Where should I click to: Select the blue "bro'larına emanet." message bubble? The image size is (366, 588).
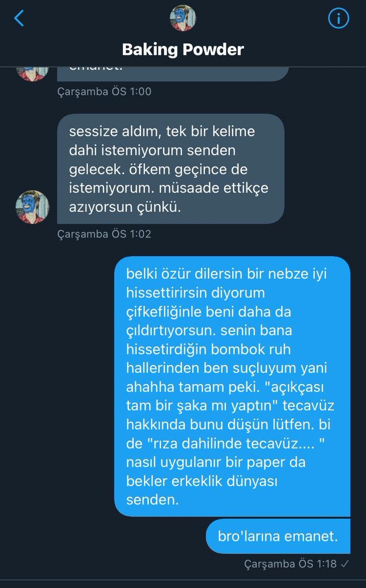(x=278, y=536)
